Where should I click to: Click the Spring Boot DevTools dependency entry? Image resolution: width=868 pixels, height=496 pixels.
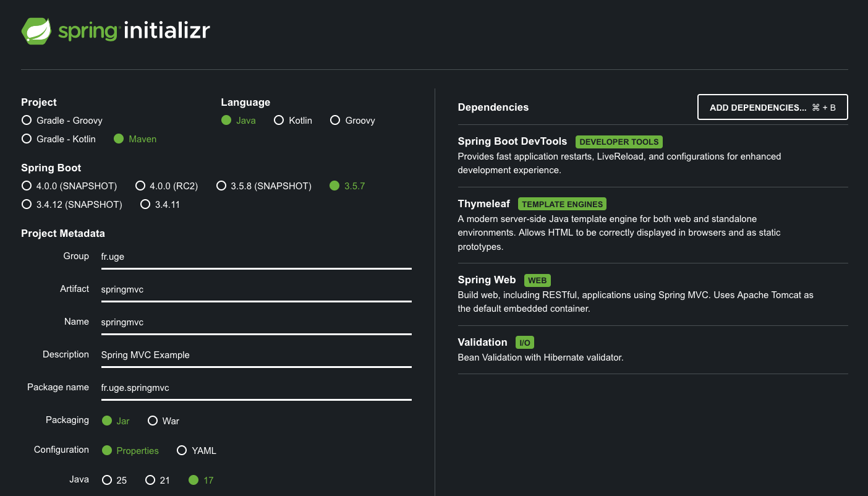pos(653,156)
